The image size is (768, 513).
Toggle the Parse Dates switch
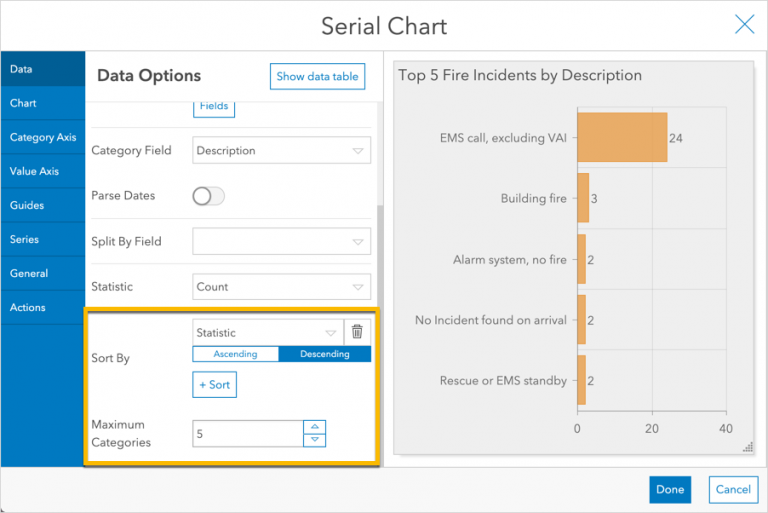[208, 196]
